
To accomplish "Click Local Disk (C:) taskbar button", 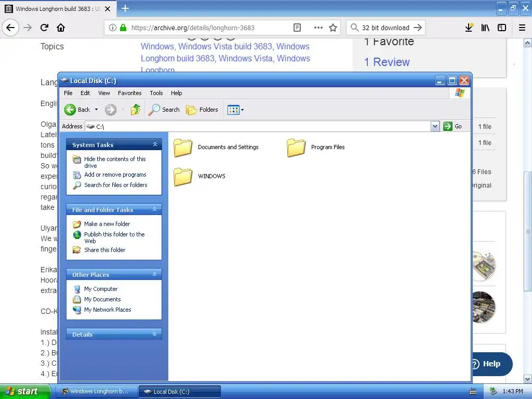I will [179, 392].
